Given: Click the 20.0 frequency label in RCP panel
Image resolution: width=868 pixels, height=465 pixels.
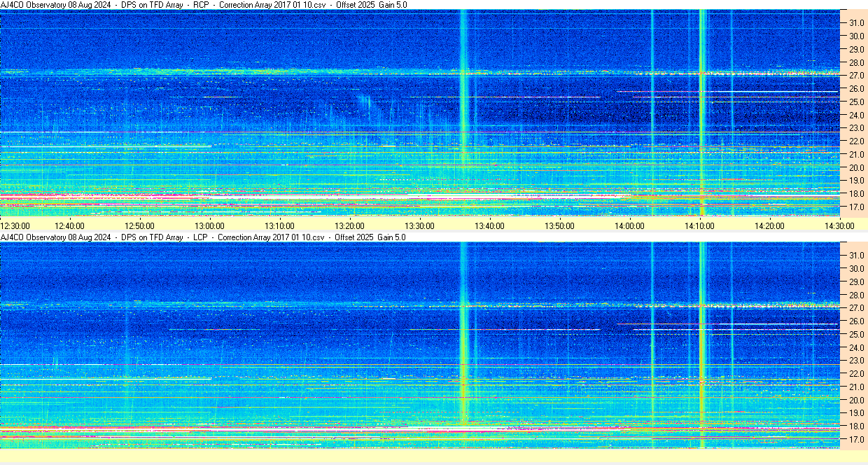Looking at the screenshot, I should pyautogui.click(x=856, y=168).
